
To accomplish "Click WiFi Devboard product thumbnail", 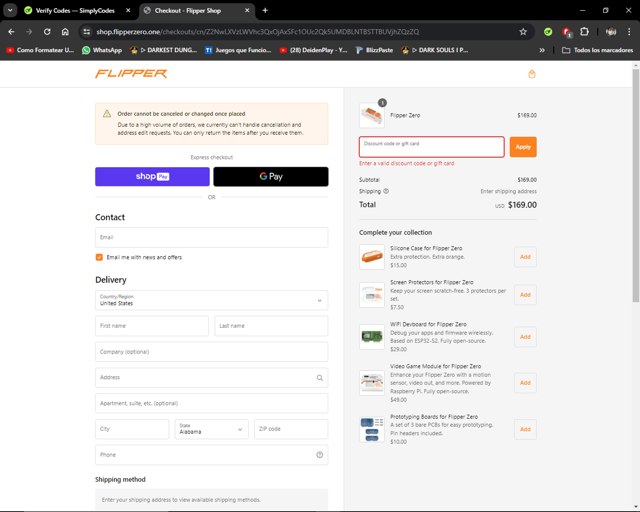I will click(x=372, y=337).
